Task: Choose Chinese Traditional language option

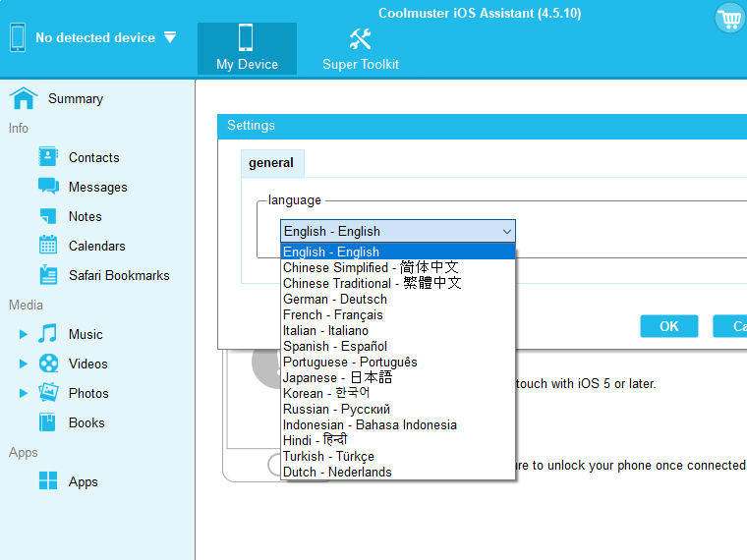Action: pos(398,283)
